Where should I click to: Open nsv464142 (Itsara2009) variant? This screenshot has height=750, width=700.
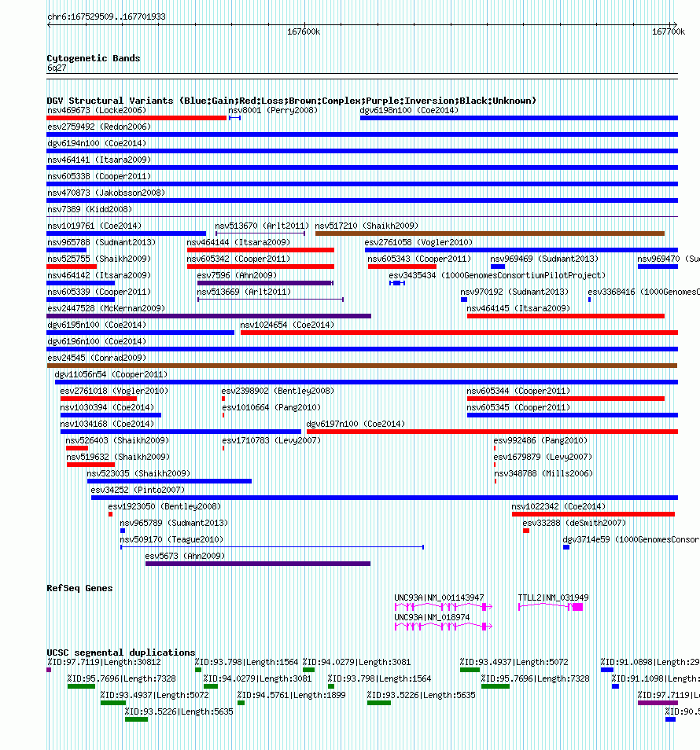click(80, 283)
